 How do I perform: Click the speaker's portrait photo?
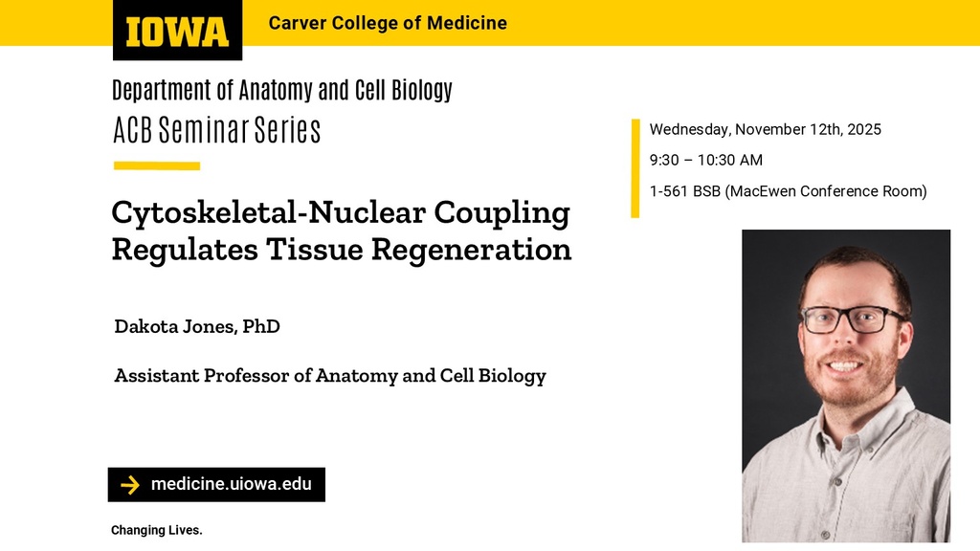(x=846, y=386)
